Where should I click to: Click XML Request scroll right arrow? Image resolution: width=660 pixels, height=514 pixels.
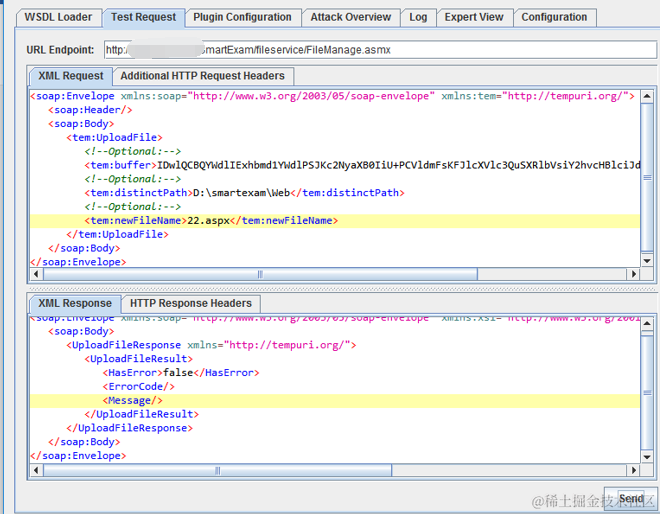(633, 274)
